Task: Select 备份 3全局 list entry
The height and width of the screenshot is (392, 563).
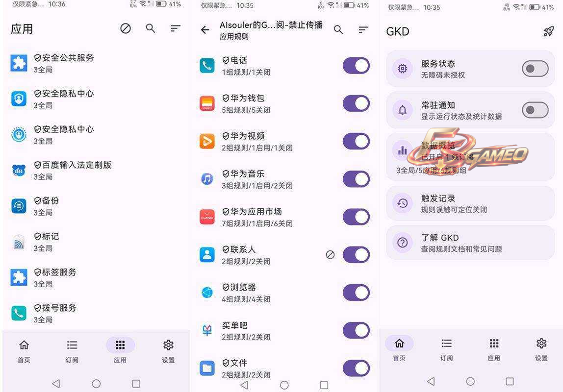Action: (x=96, y=206)
